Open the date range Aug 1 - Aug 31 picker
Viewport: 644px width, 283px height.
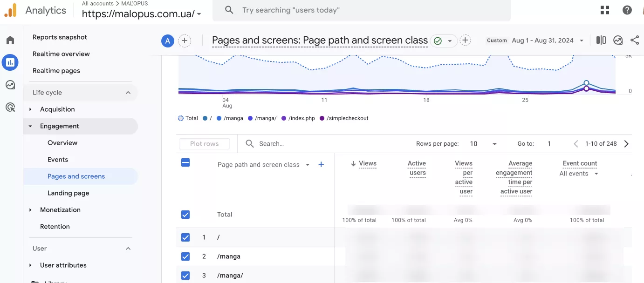[x=548, y=40]
